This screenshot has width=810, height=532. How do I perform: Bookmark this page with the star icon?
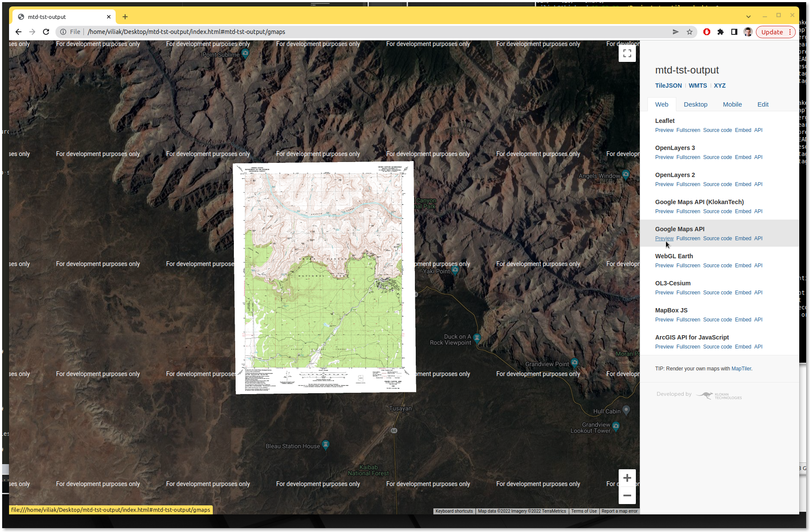[690, 32]
